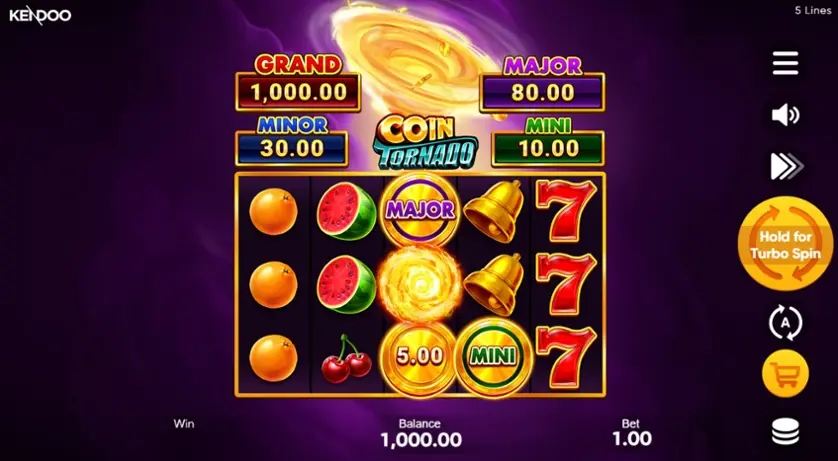Viewport: 838px width, 461px height.
Task: Click the cherry symbol on the reels
Action: pyautogui.click(x=346, y=359)
